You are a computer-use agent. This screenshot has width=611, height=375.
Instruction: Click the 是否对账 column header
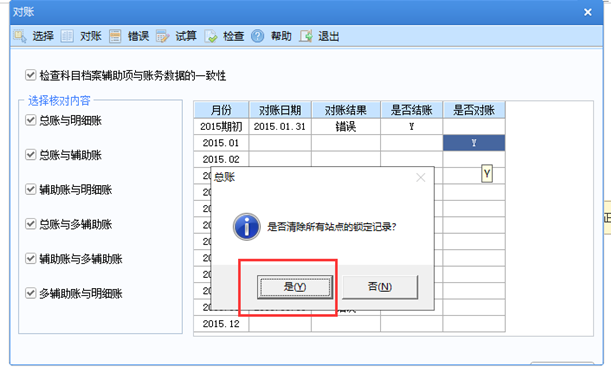(x=474, y=110)
